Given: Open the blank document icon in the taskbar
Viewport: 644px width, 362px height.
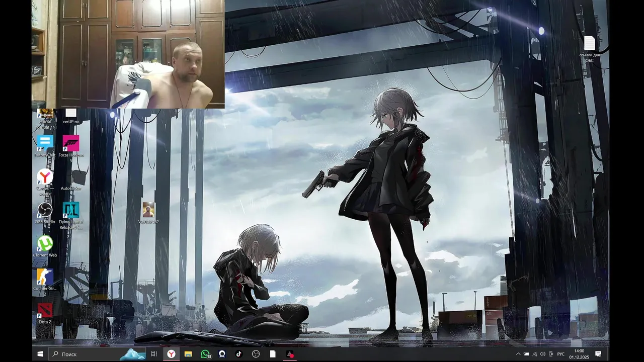Looking at the screenshot, I should click(x=273, y=354).
